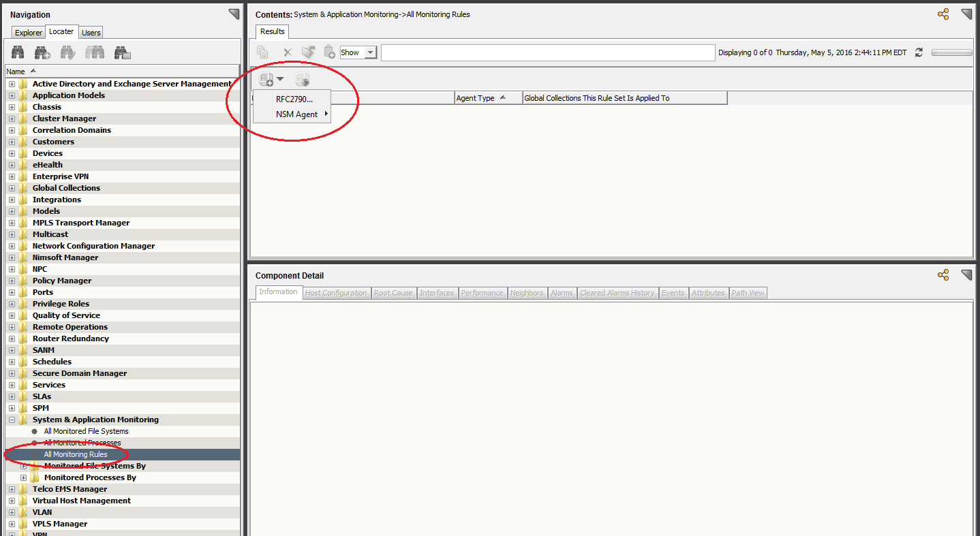Switch to the Explorer tab
980x536 pixels.
point(29,33)
